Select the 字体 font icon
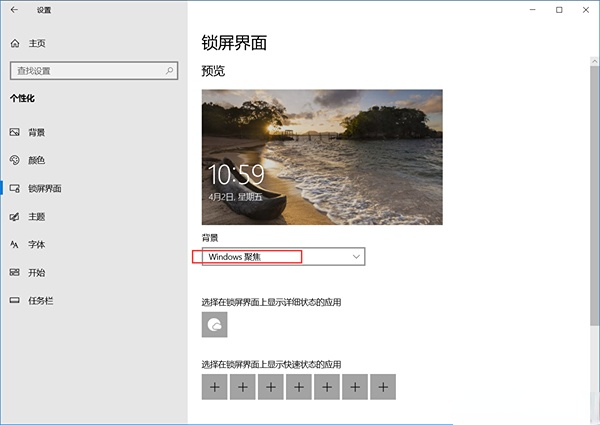600x425 pixels. click(15, 244)
